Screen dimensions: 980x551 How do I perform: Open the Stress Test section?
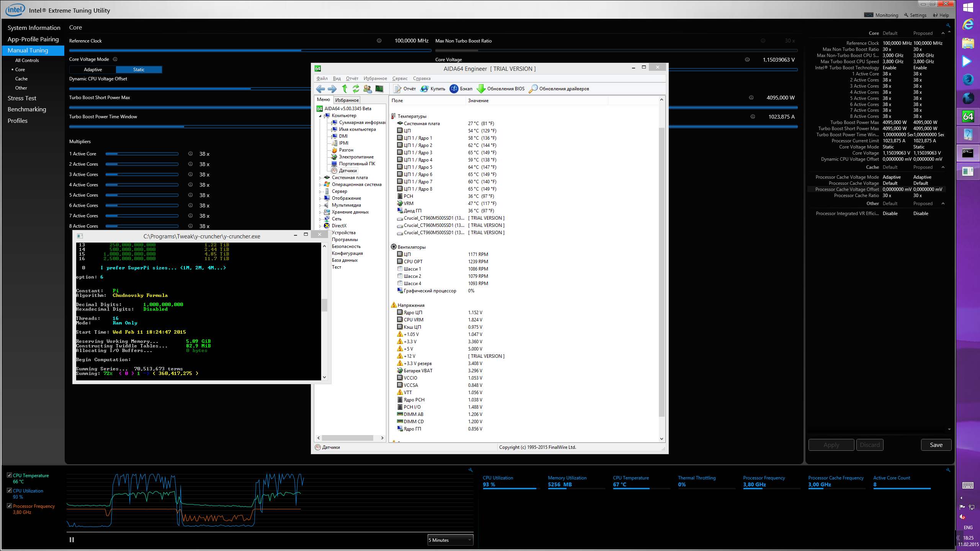[22, 98]
